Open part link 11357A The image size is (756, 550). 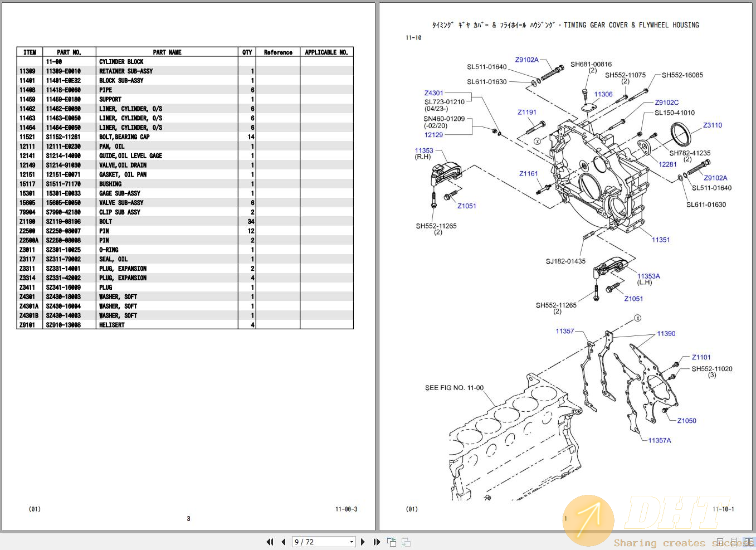660,440
